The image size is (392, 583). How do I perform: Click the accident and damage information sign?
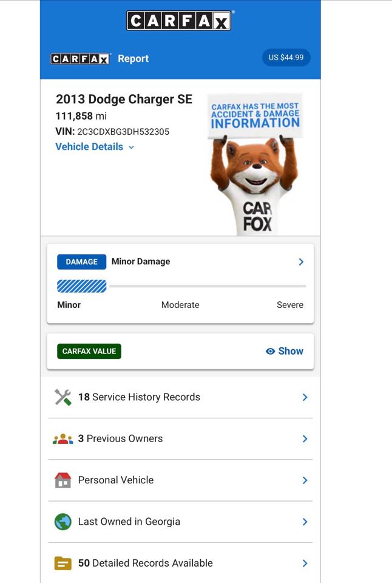(255, 116)
